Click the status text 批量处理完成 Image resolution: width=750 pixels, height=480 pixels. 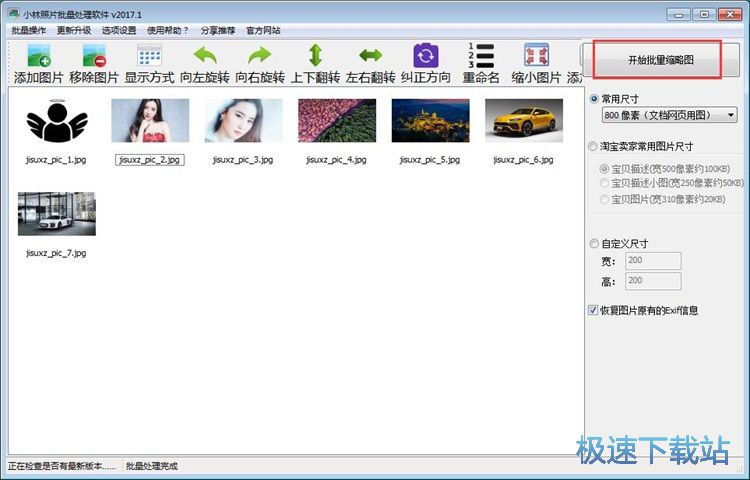pos(152,466)
